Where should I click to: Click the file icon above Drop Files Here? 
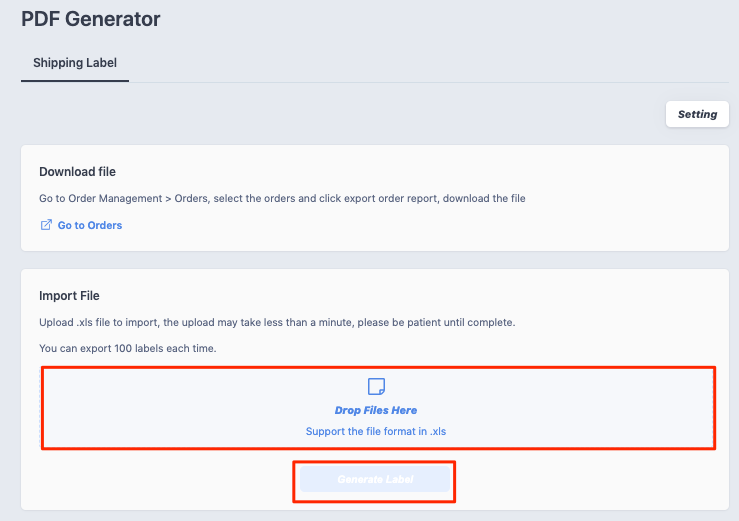(x=376, y=386)
